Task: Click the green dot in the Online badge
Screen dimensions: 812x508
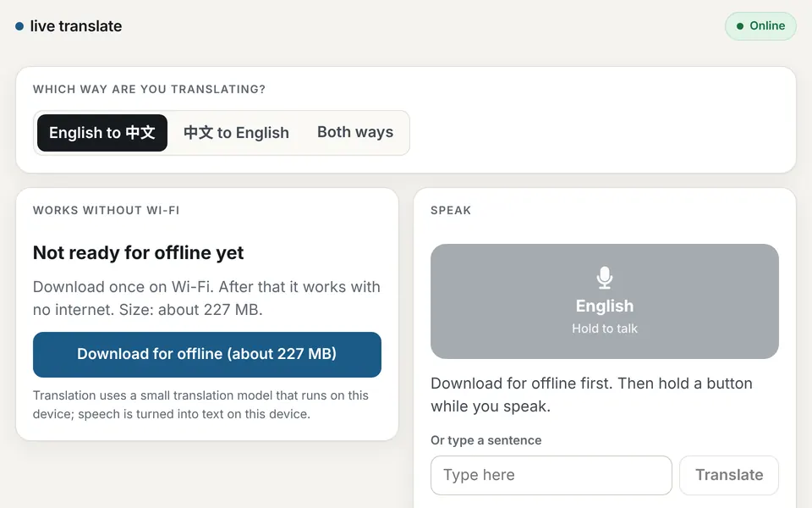Action: point(740,26)
